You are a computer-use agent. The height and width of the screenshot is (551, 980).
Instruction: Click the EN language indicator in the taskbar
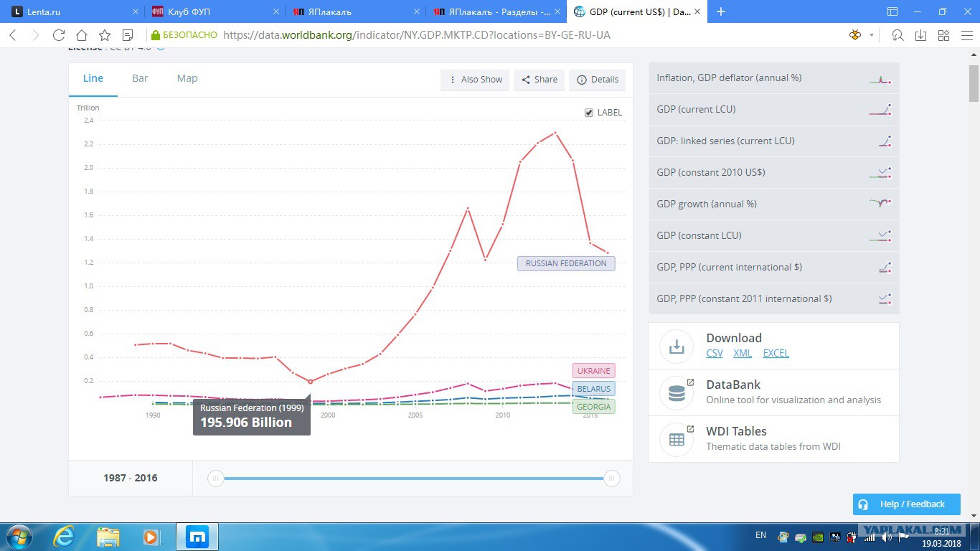(x=760, y=535)
